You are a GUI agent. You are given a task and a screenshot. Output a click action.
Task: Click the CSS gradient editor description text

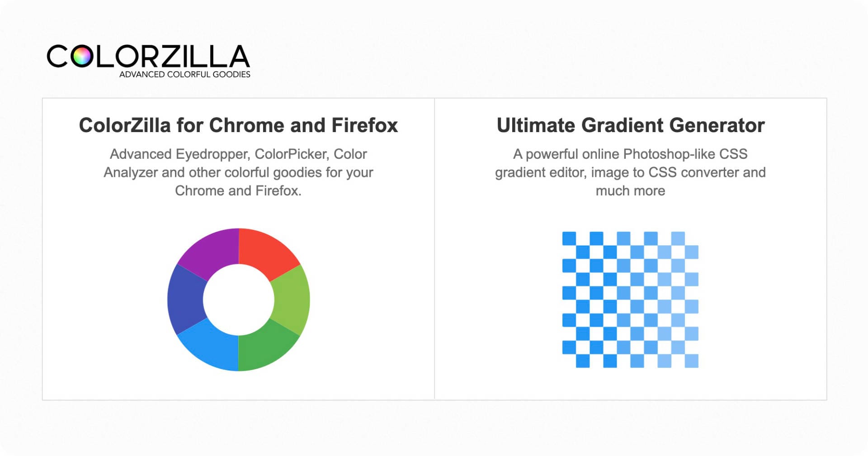[x=630, y=172]
